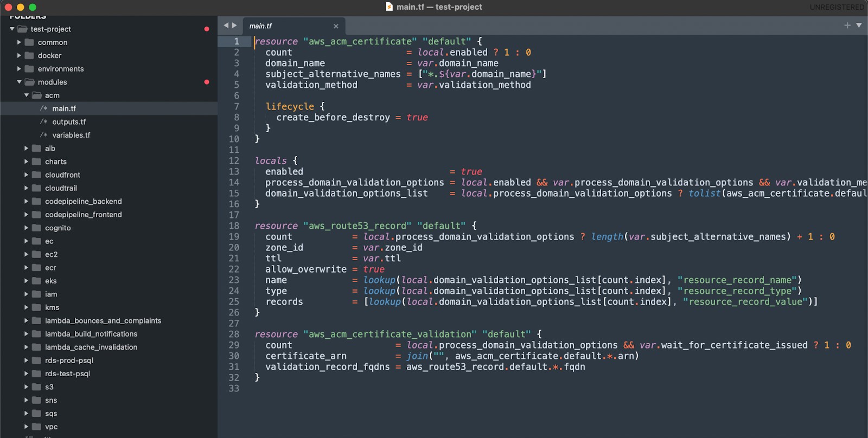Viewport: 868px width, 438px height.
Task: Place cursor on "lifecycle" keyword
Action: click(290, 106)
